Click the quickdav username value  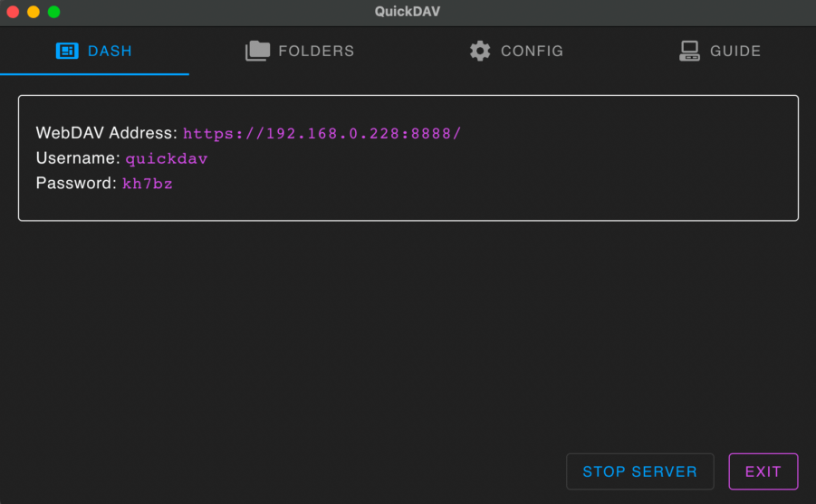(167, 158)
